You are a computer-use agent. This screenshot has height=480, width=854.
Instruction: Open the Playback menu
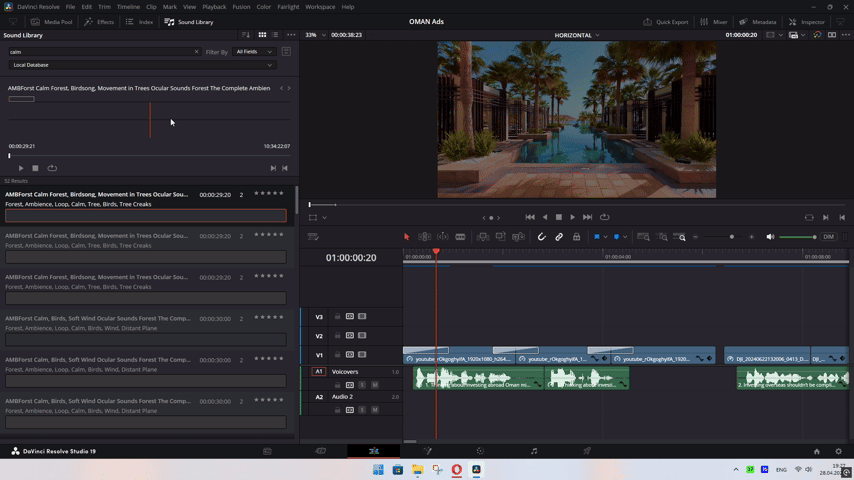(x=214, y=7)
